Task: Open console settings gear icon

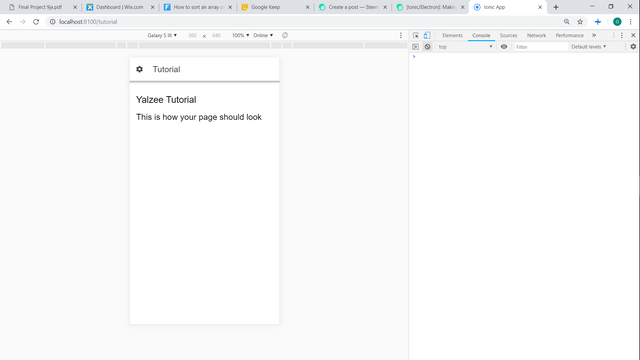Action: 633,47
